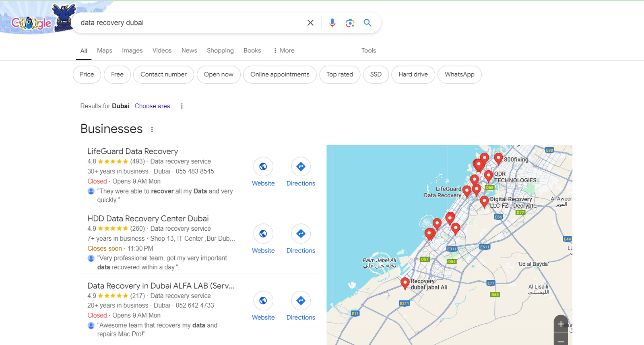Image resolution: width=644 pixels, height=345 pixels.
Task: Expand the More search categories menu
Action: click(x=284, y=51)
